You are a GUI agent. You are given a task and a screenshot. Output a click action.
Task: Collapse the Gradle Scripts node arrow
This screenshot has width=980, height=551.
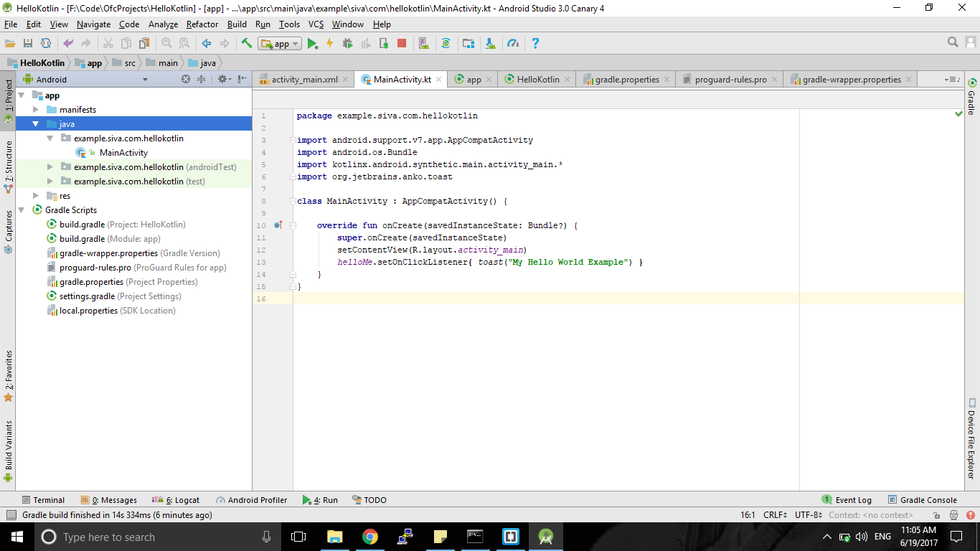tap(22, 210)
